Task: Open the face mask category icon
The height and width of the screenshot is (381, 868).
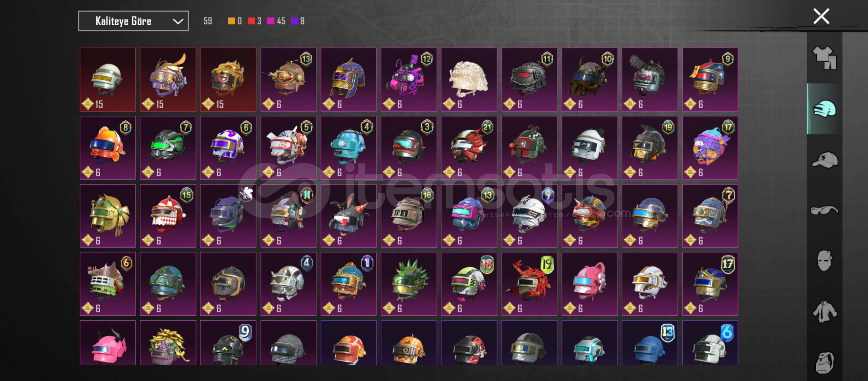Action: (x=824, y=261)
